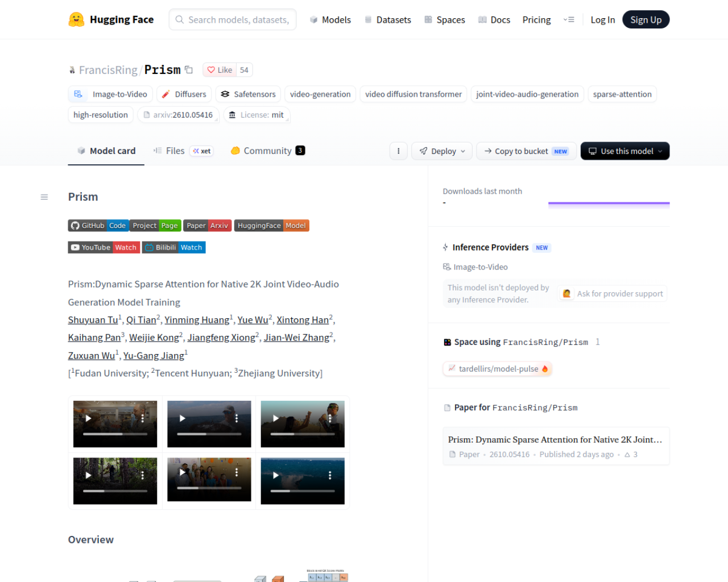The image size is (728, 582).
Task: Expand the additional navigation menu
Action: coord(569,20)
